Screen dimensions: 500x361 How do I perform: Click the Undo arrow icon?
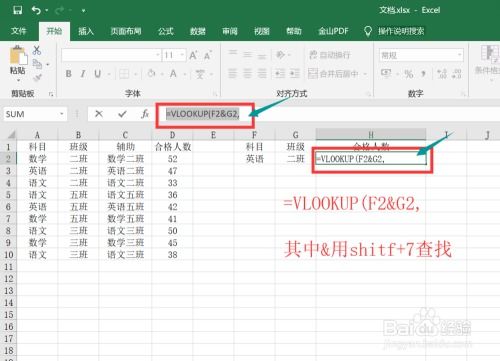(x=36, y=10)
